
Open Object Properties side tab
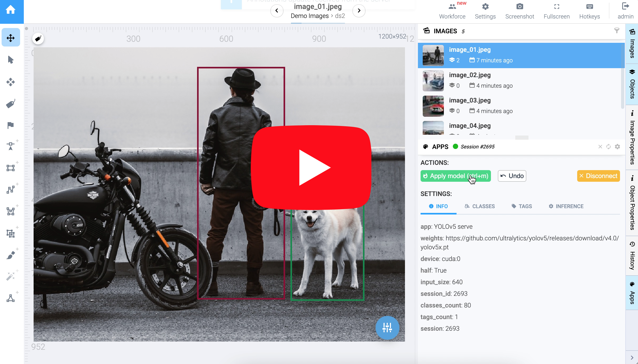point(632,203)
